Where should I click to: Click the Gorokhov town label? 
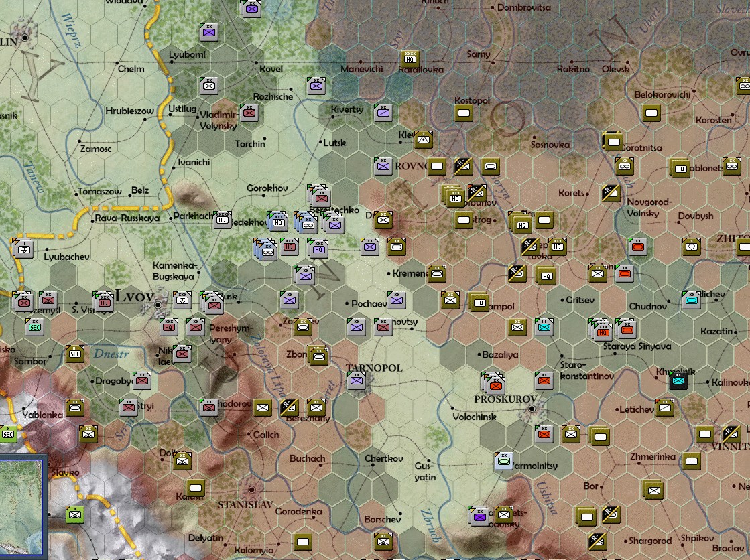point(267,188)
